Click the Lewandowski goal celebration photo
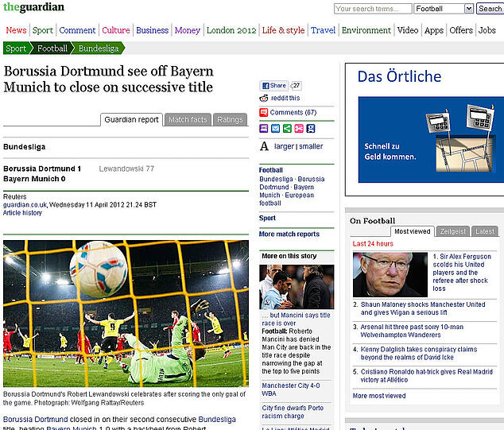504x430 pixels. pyautogui.click(x=126, y=313)
